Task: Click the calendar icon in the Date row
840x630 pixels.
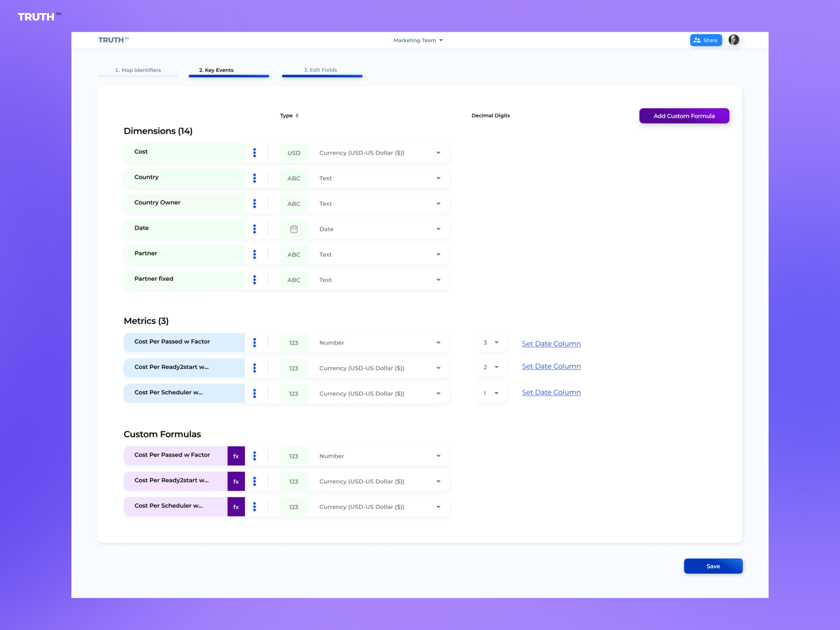Action: [x=294, y=229]
